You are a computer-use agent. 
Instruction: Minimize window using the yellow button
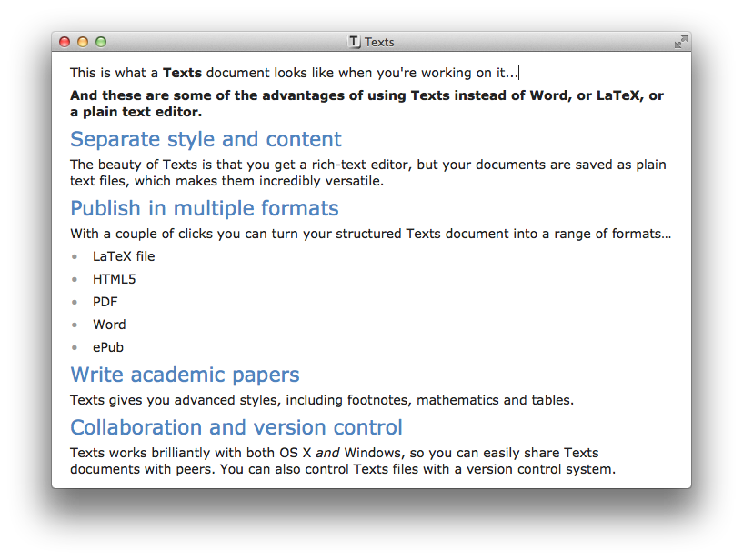(x=83, y=42)
